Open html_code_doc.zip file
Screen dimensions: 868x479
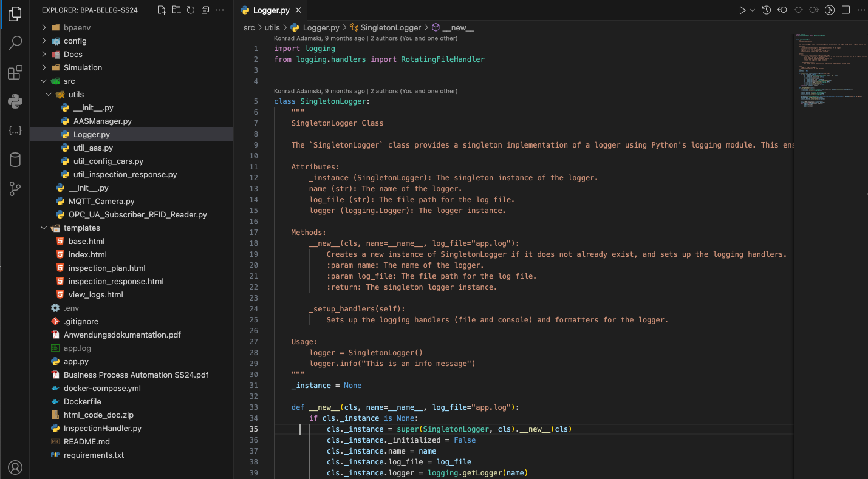[131, 415]
